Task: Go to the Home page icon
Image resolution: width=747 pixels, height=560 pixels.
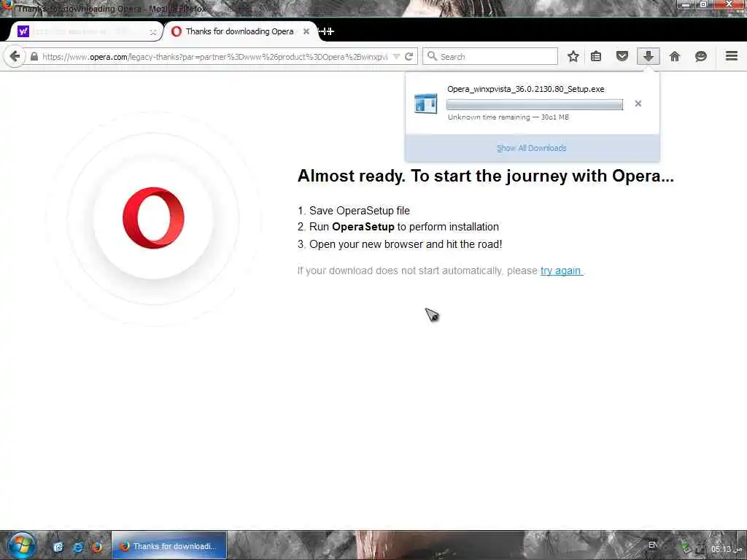Action: (x=675, y=57)
